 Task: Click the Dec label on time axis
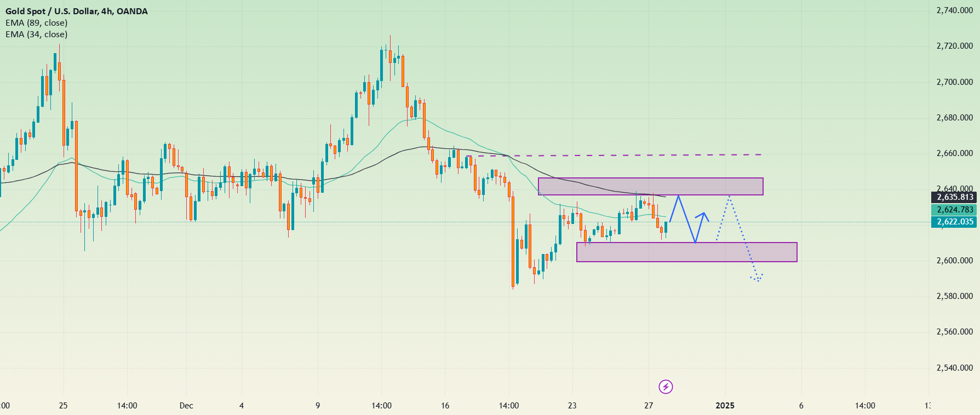tap(186, 406)
